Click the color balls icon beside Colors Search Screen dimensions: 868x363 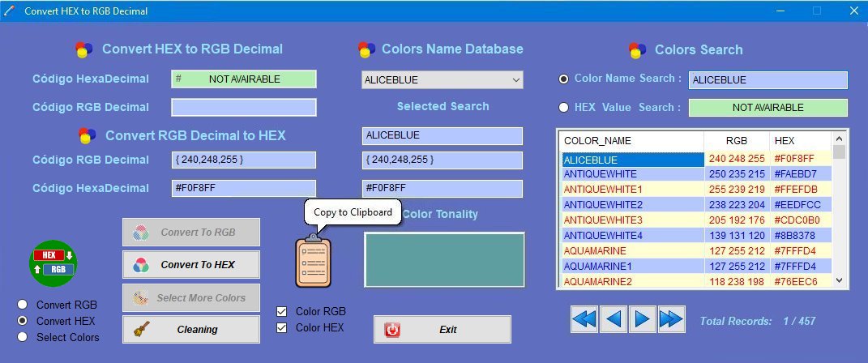tap(638, 50)
